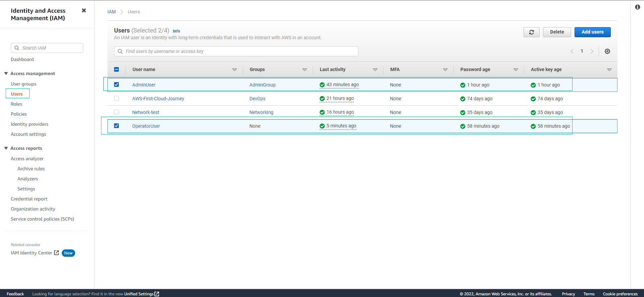The image size is (644, 297).
Task: Open IAM Identity Center link
Action: pyautogui.click(x=32, y=253)
